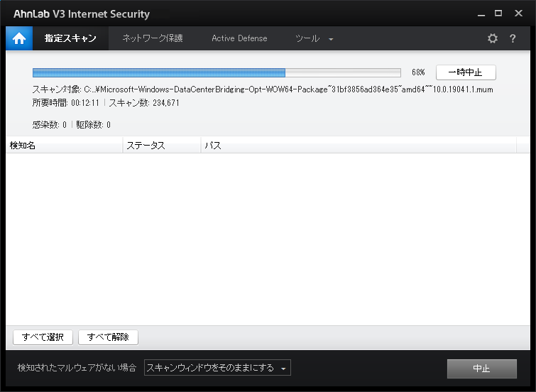Open the Active Defense tab

point(239,38)
